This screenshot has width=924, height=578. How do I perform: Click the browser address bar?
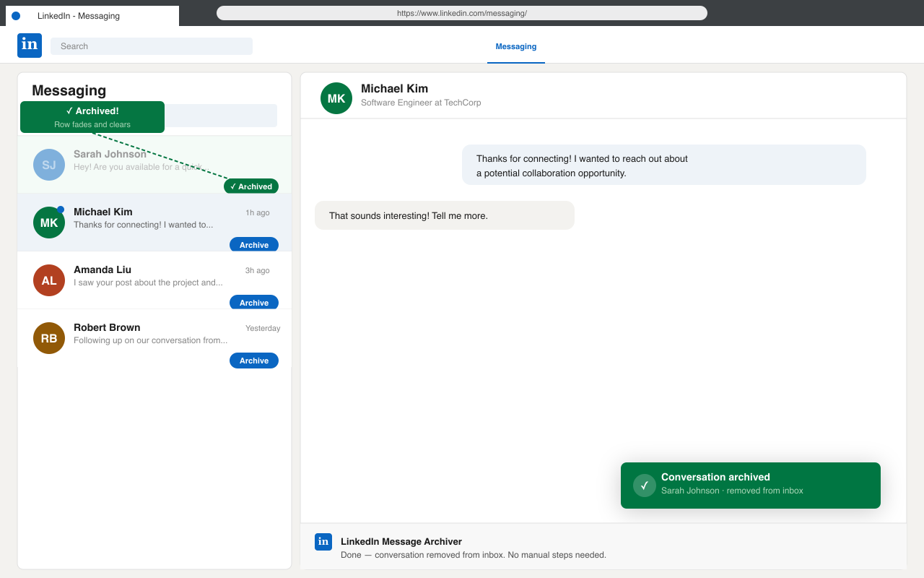462,13
